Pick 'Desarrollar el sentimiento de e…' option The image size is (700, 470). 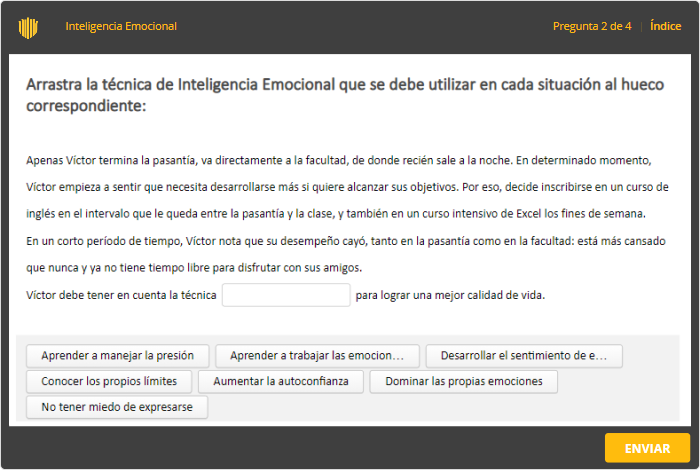[x=524, y=356]
